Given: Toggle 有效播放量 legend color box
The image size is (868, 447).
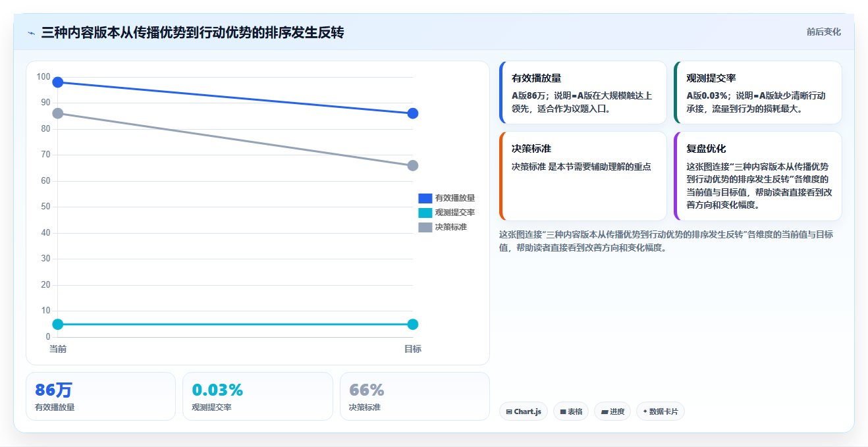Looking at the screenshot, I should coord(425,197).
